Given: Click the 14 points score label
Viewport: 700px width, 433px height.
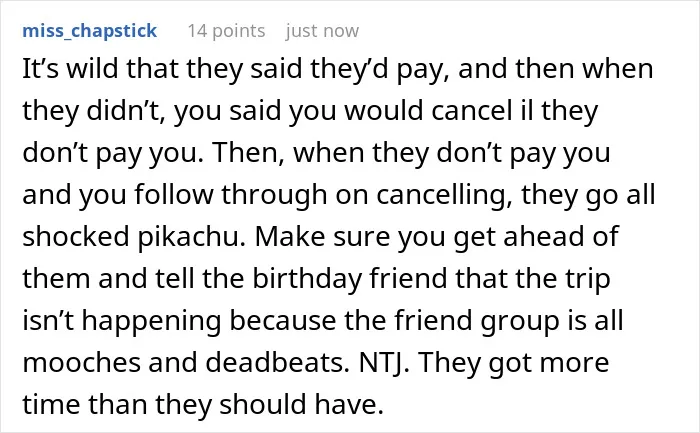Looking at the screenshot, I should tap(226, 31).
